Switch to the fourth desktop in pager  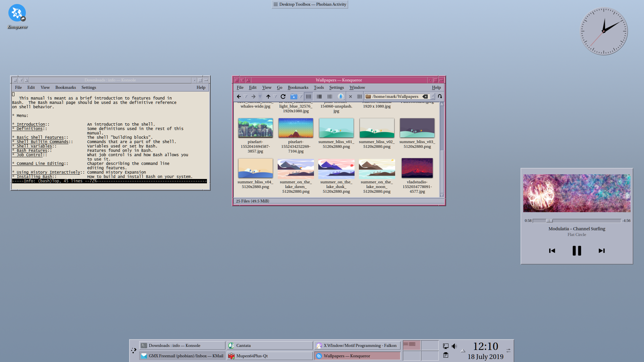coord(430,356)
